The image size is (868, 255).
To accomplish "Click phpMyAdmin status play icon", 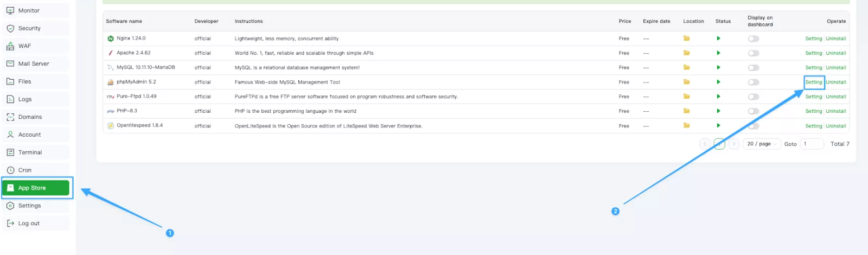I will pyautogui.click(x=718, y=82).
